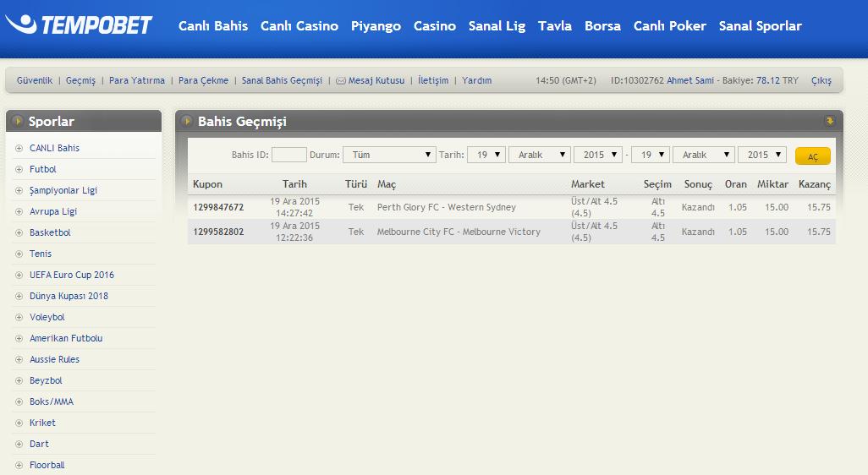Image resolution: width=868 pixels, height=475 pixels.
Task: Click the plus icon beside Futbol
Action: (x=19, y=170)
